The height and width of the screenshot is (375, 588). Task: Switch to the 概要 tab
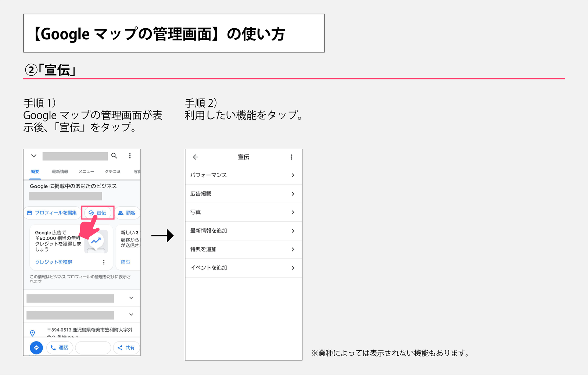coord(35,172)
